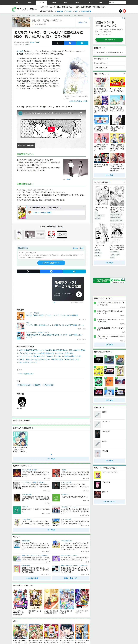Viewport: 138px width, 644px height.
Task: Click the 無料公開 tag link in header
Action: 59,11
